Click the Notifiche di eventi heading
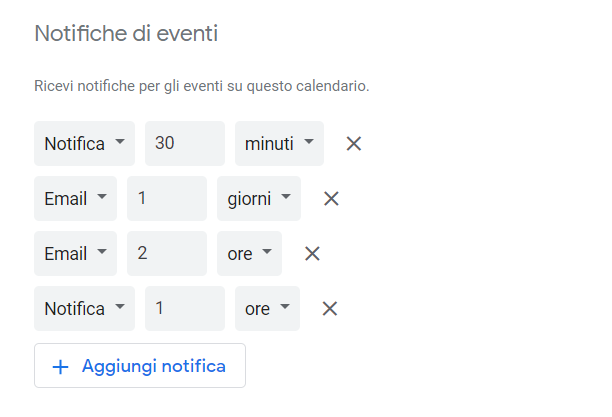 tap(126, 34)
